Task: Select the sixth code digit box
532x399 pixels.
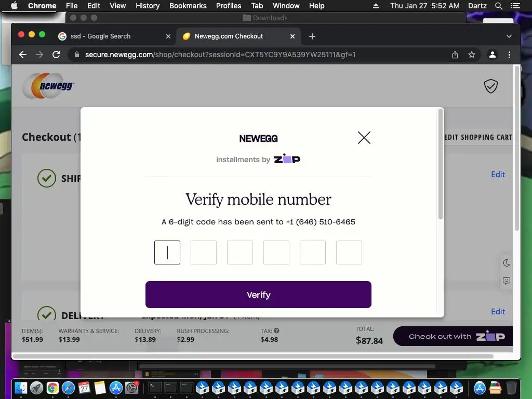Action: pyautogui.click(x=349, y=252)
